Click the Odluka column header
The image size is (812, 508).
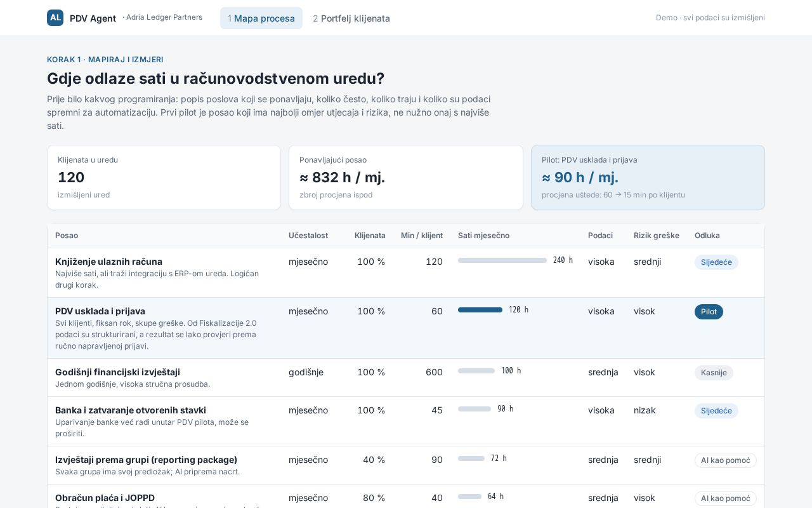(707, 236)
